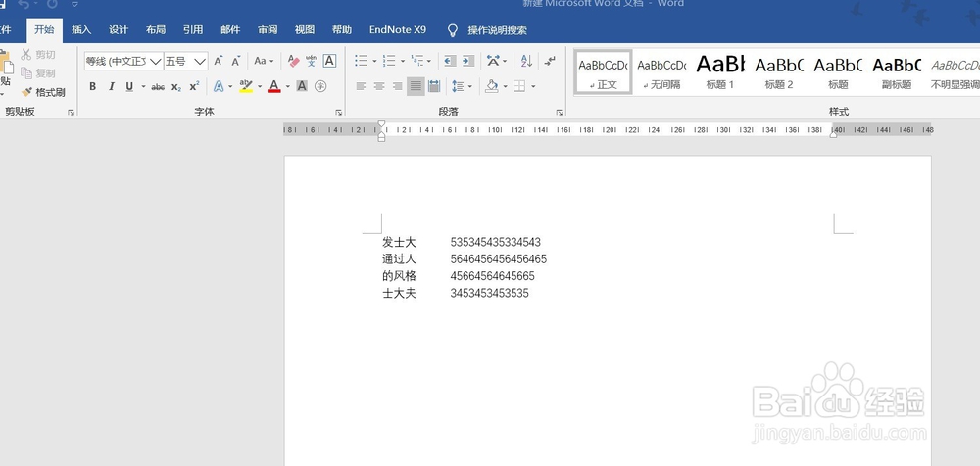Expand the Font (字体) dialog launcher
The height and width of the screenshot is (466, 980).
click(338, 113)
